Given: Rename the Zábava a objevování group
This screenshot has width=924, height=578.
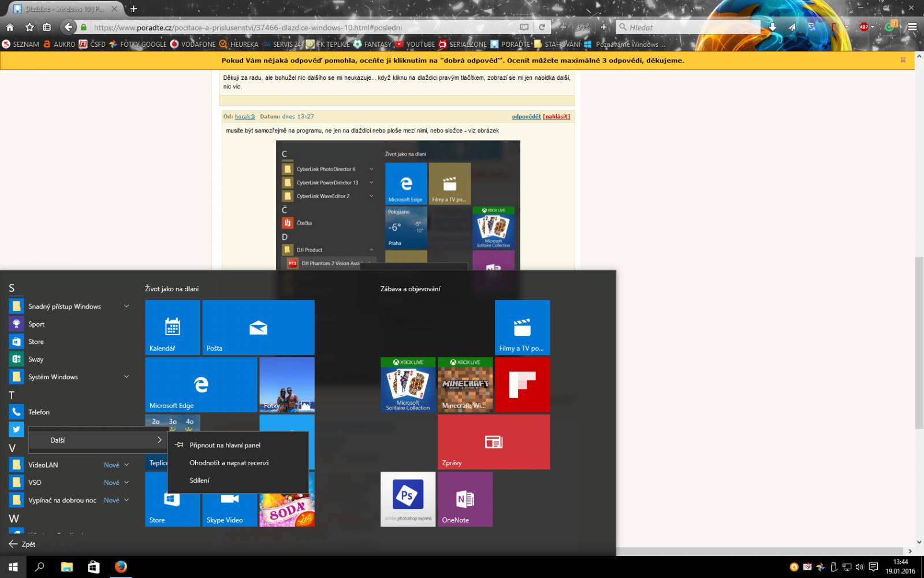Looking at the screenshot, I should pos(410,288).
